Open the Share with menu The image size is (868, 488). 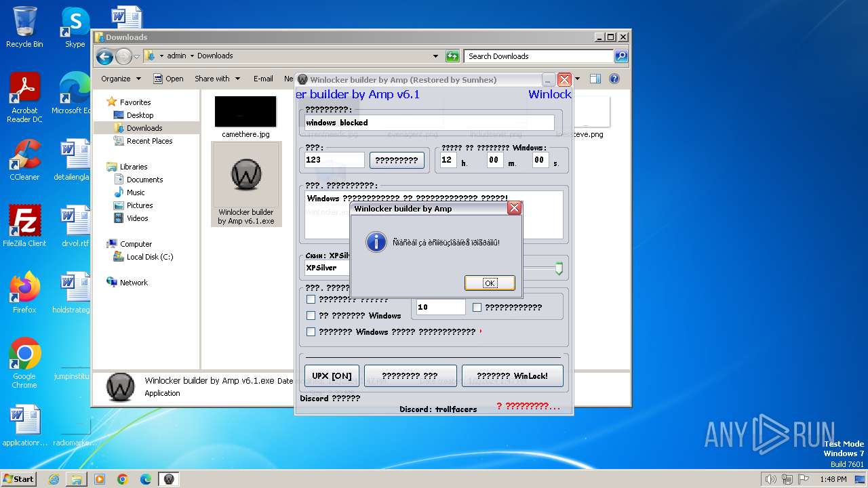click(217, 79)
